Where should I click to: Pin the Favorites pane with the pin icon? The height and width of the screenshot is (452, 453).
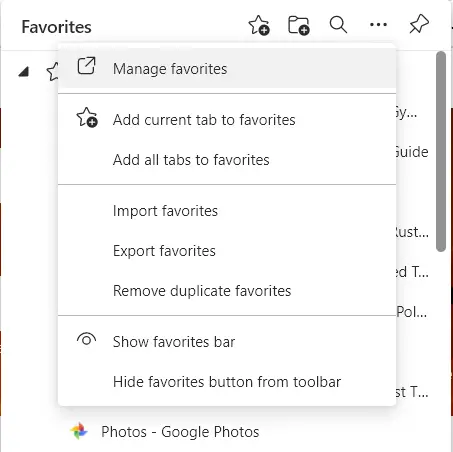point(419,24)
